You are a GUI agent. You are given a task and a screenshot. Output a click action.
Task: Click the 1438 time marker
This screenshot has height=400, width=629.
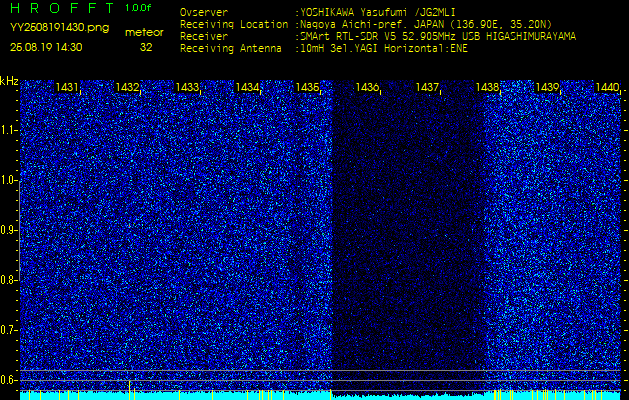coord(487,87)
